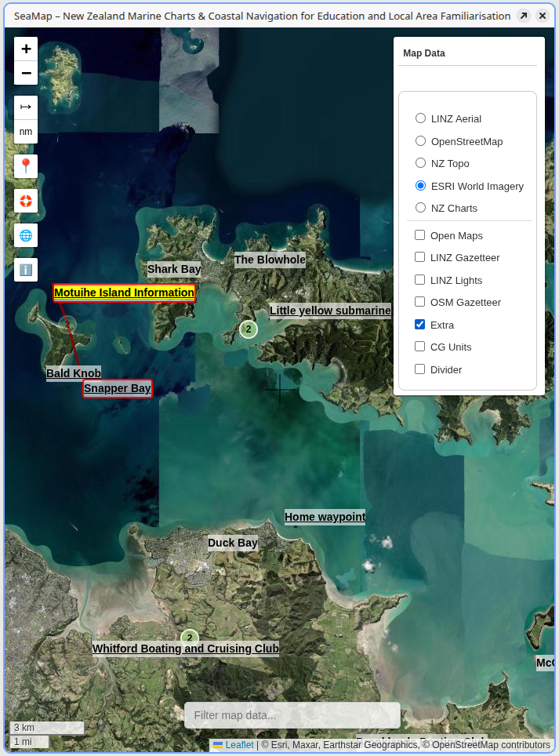Uncheck the Extra overlay

[420, 325]
